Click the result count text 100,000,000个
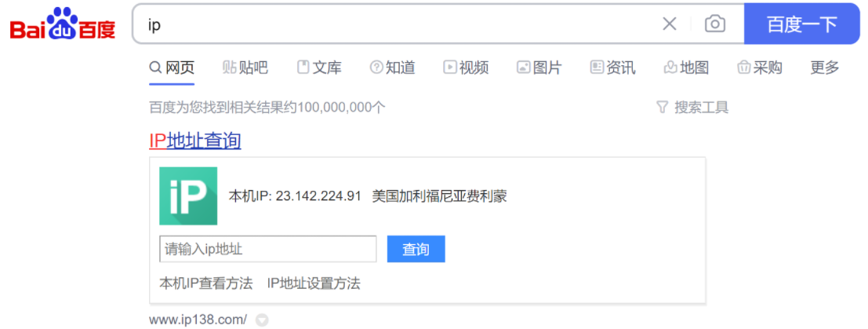The width and height of the screenshot is (868, 329). [342, 107]
